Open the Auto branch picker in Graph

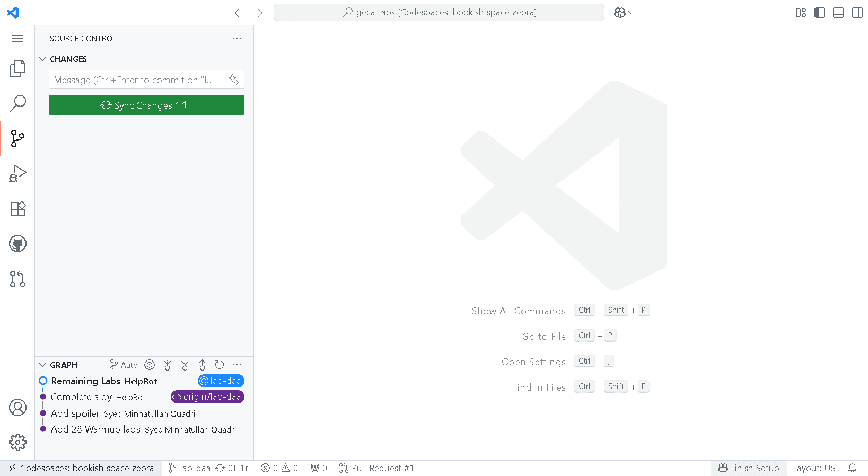point(124,365)
